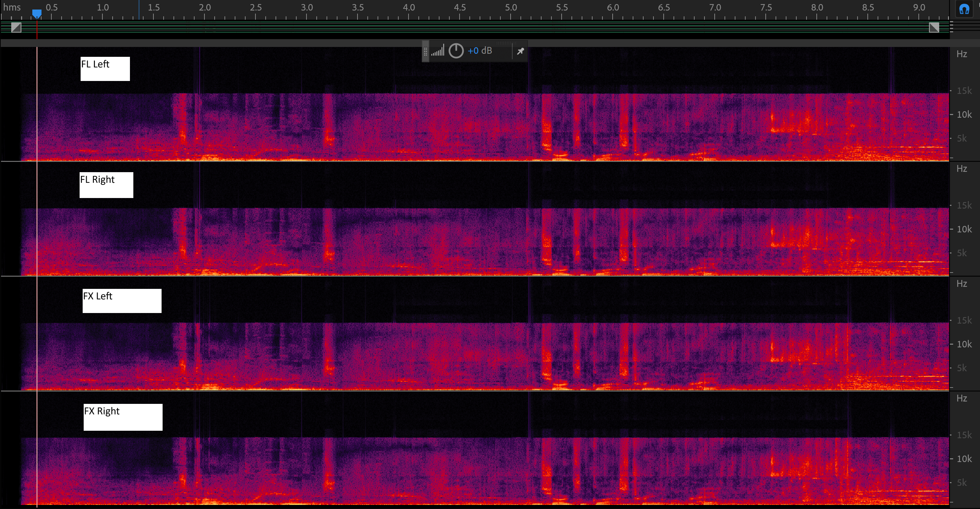Screen dimensions: 980x509
Task: Click the 15k mark on the FX Left frequency scale
Action: click(964, 320)
